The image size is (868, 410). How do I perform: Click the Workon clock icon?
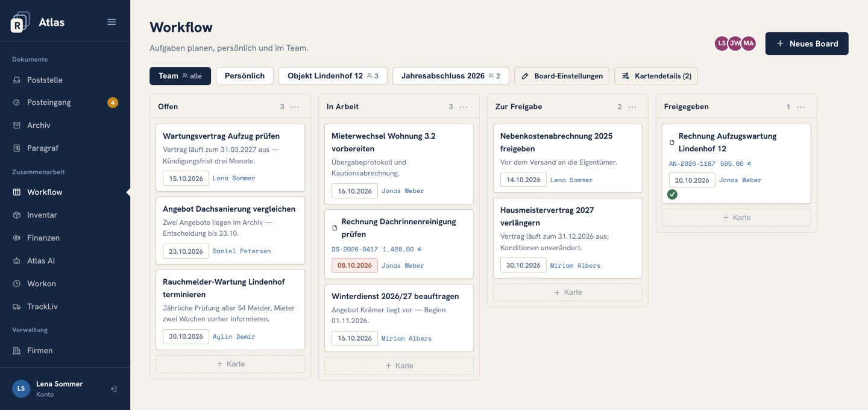[17, 284]
